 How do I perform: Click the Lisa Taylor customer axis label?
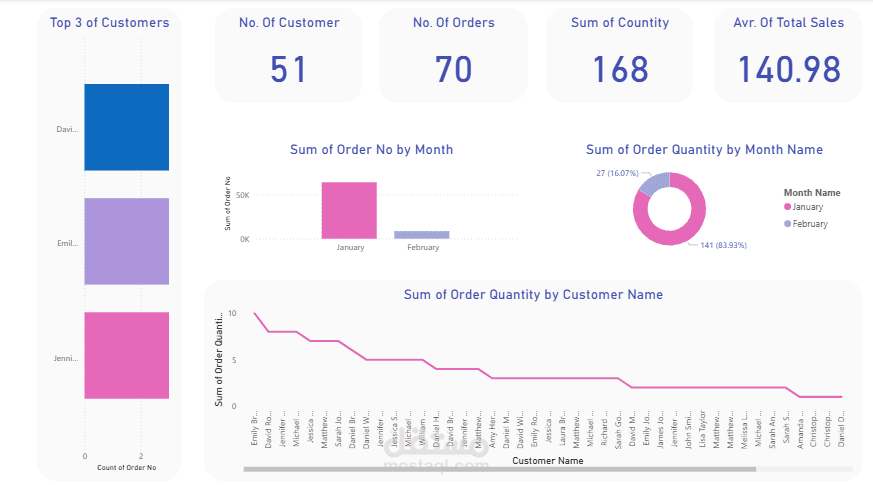click(702, 429)
